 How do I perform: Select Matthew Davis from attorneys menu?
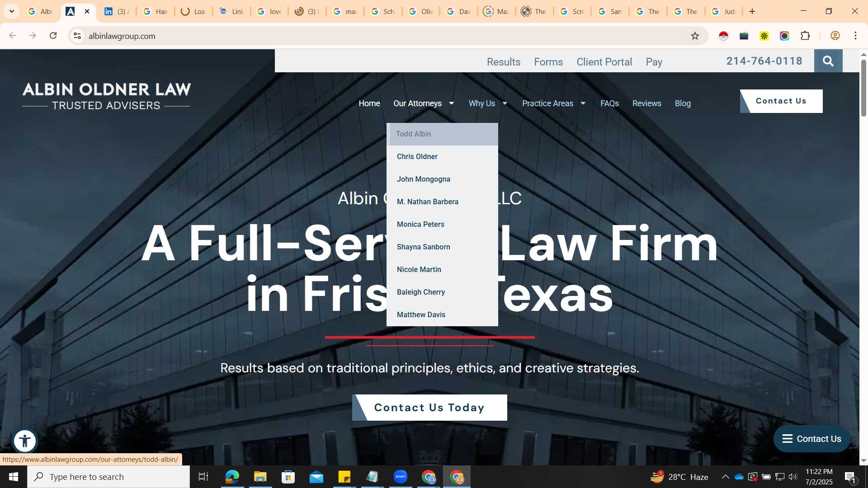coord(442,315)
